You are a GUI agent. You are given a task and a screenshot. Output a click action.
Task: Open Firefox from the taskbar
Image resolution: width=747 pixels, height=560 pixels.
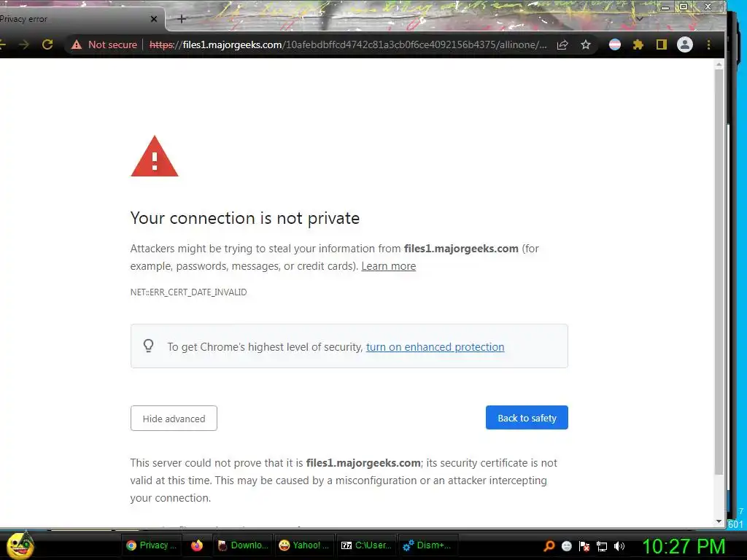pos(197,545)
